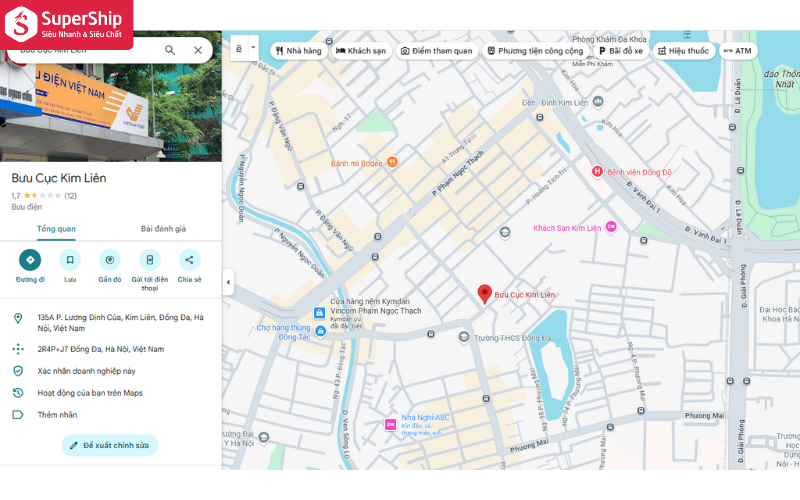Switch to the Tổng quan tab
Screen dimensions: 800x500
(x=56, y=229)
